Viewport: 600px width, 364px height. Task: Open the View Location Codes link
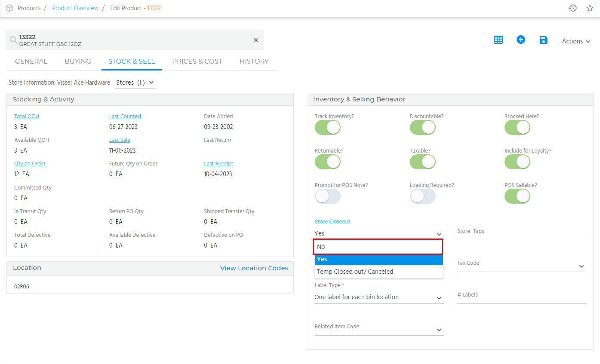254,268
